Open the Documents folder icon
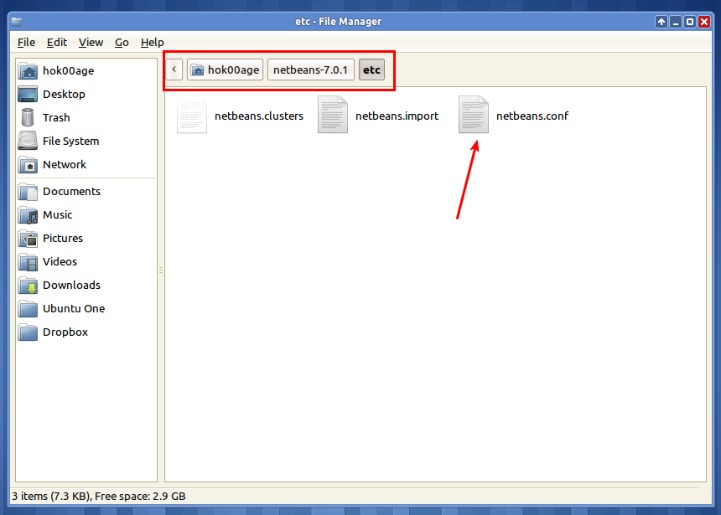 click(x=28, y=191)
